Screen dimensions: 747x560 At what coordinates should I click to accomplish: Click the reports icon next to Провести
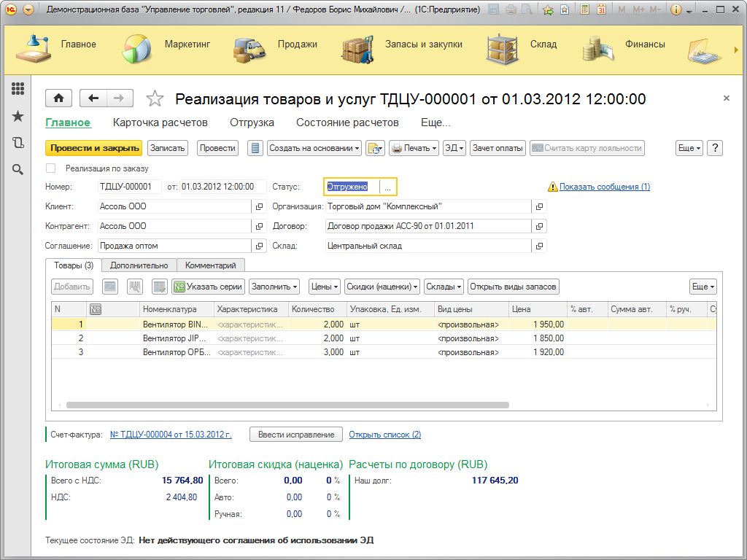(255, 147)
